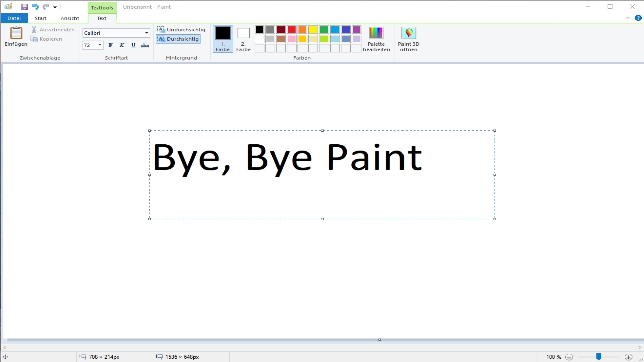
Task: Expand the Calibri font family dropdown
Action: point(146,33)
